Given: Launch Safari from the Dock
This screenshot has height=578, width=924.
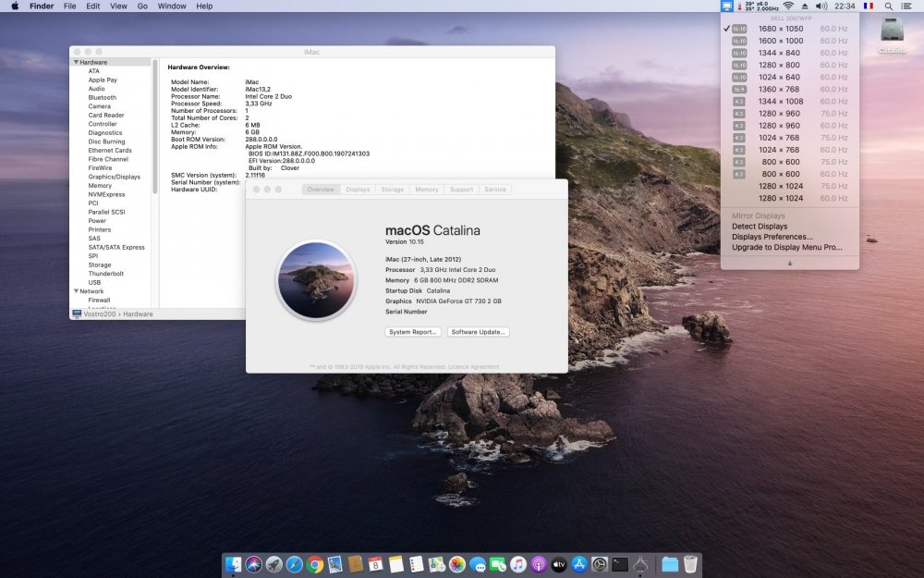Looking at the screenshot, I should click(x=295, y=564).
